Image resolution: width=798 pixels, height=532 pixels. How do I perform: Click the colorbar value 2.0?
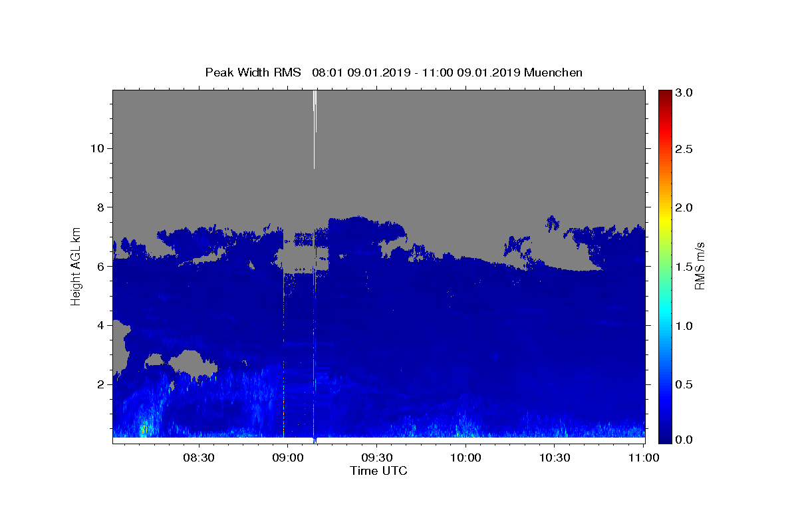[684, 207]
